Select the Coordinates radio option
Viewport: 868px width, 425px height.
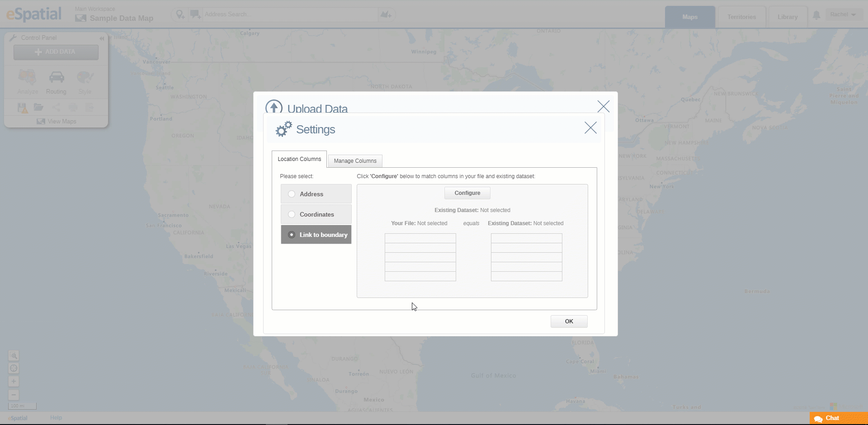[x=316, y=214]
